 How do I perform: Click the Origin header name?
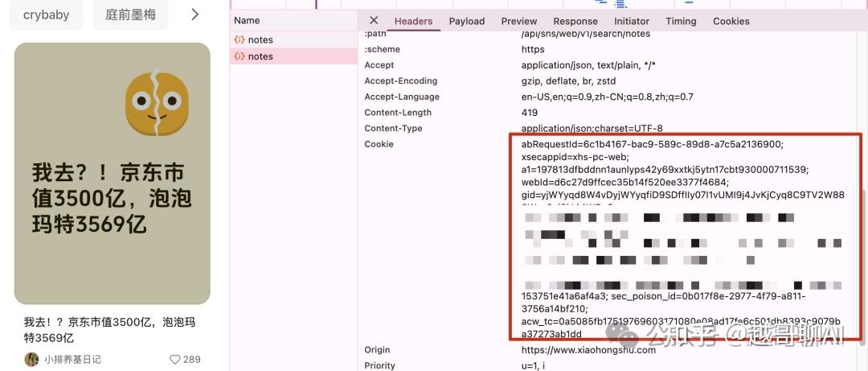click(x=377, y=350)
